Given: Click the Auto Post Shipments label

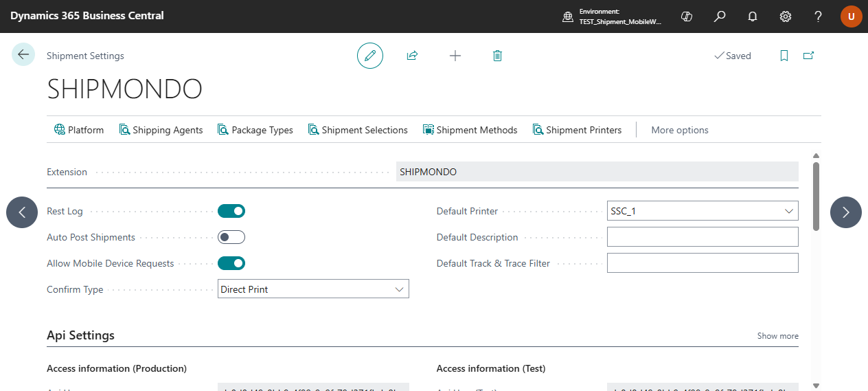Looking at the screenshot, I should 91,237.
